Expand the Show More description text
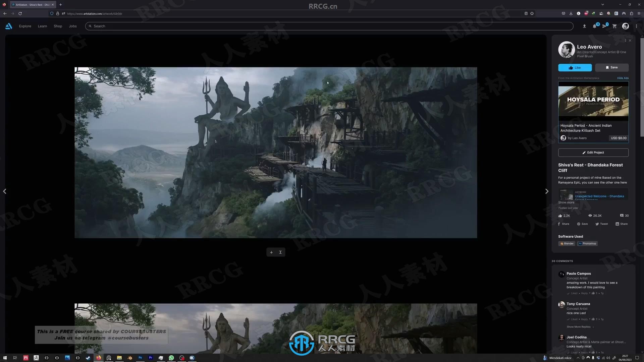Viewport: 644px width, 362px height. tap(566, 202)
